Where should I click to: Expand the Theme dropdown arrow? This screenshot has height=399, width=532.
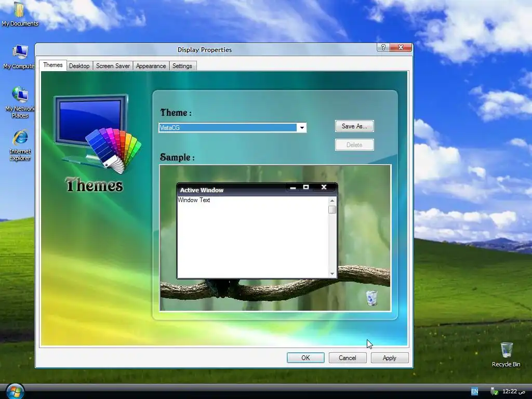point(302,128)
